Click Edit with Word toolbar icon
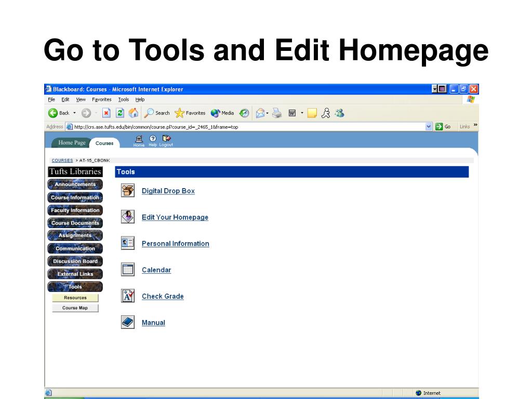532x399 pixels. pyautogui.click(x=292, y=113)
